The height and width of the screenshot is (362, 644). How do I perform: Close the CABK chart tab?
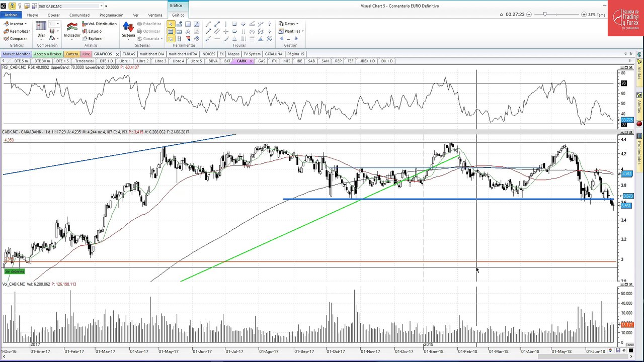click(251, 61)
